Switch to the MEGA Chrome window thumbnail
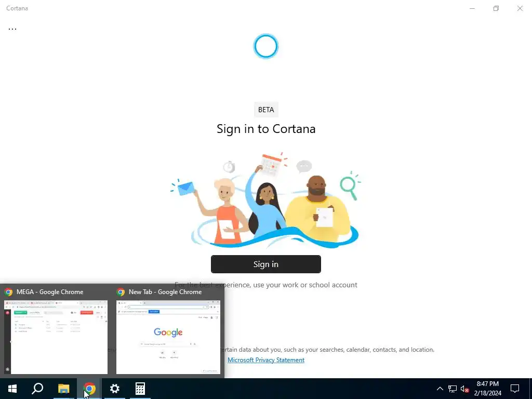This screenshot has width=532, height=399. coord(56,337)
